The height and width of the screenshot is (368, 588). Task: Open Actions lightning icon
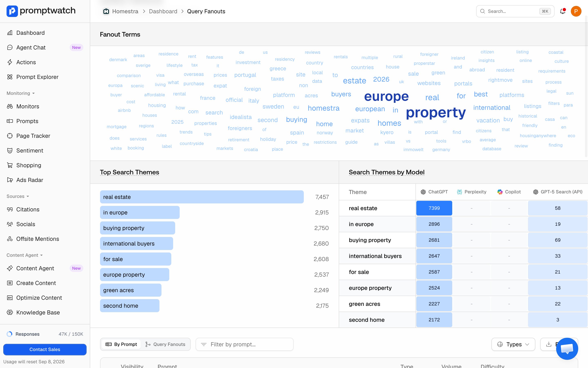coord(10,62)
